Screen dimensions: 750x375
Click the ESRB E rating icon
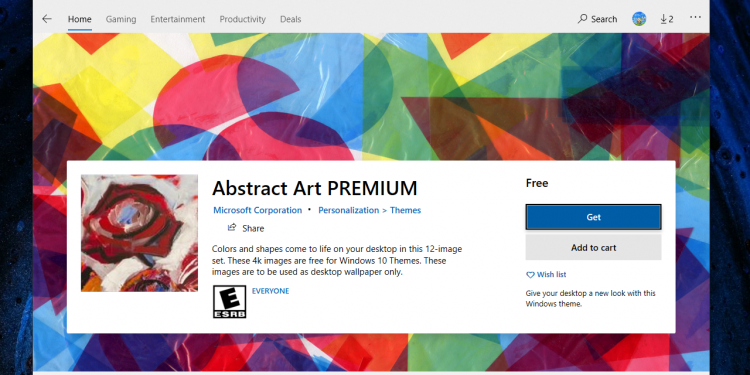coord(230,302)
